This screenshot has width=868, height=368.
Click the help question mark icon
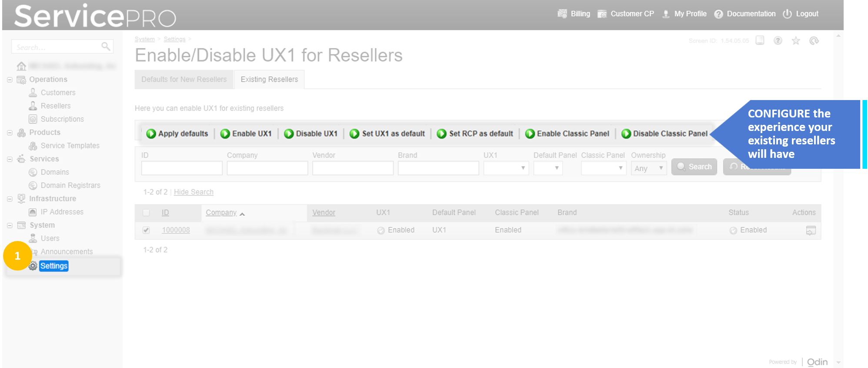coord(778,41)
